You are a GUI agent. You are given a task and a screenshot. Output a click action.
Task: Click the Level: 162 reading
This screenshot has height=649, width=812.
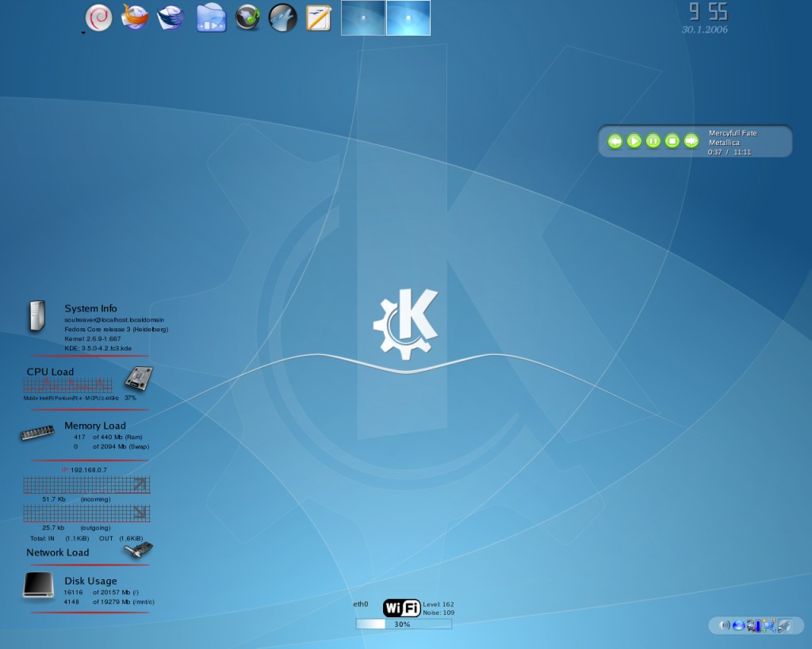click(438, 604)
